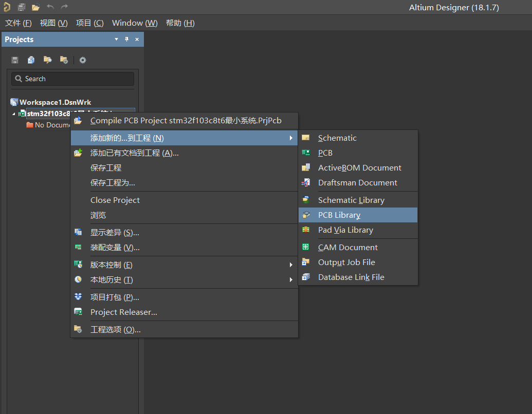
Task: Close the Projects panel
Action: pos(137,40)
